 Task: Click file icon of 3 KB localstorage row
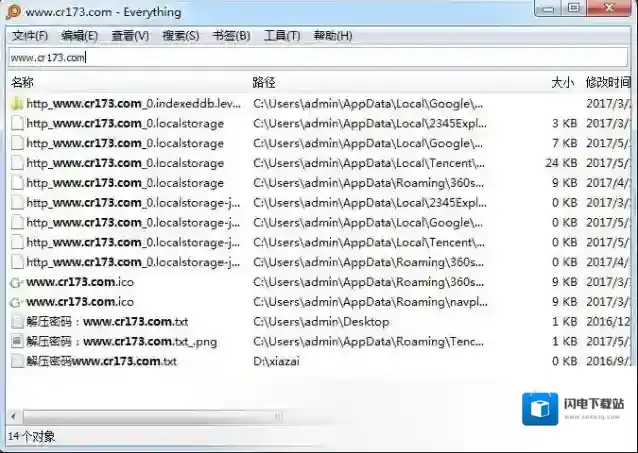[x=17, y=123]
